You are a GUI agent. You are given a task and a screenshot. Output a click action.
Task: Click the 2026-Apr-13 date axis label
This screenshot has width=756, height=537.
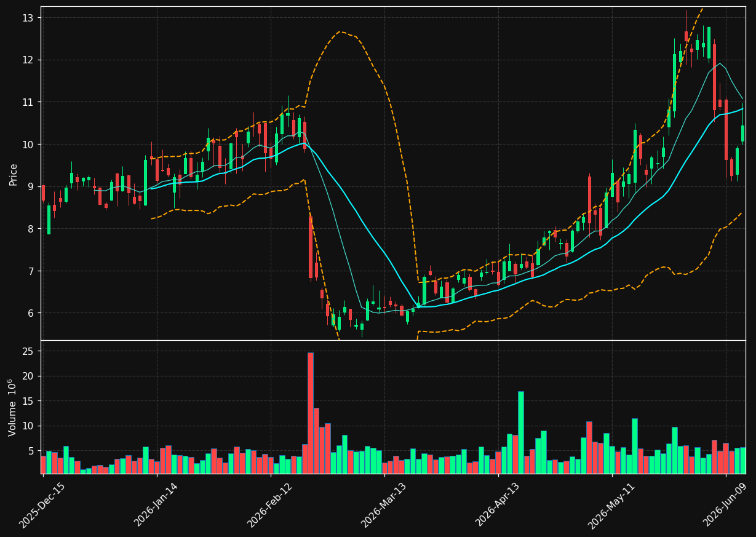pos(498,505)
